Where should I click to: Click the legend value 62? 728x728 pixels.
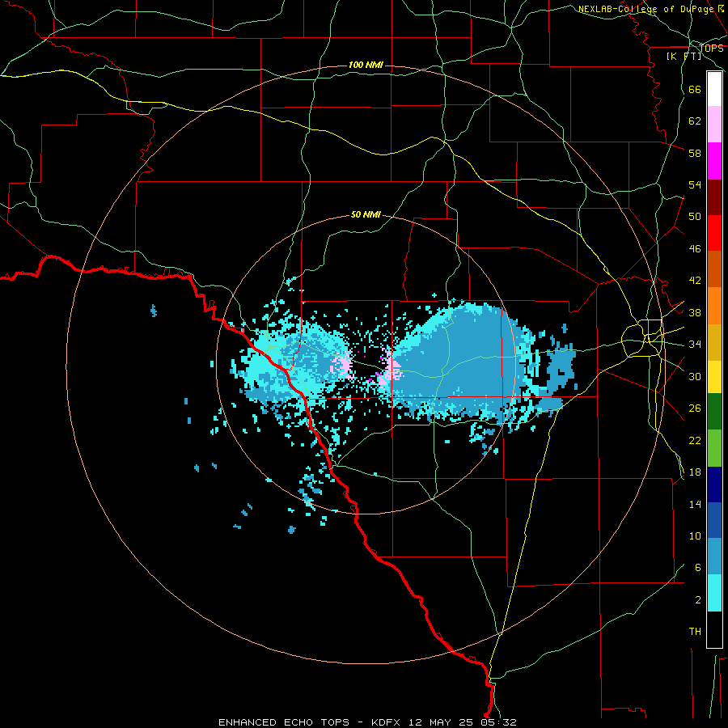pyautogui.click(x=695, y=121)
